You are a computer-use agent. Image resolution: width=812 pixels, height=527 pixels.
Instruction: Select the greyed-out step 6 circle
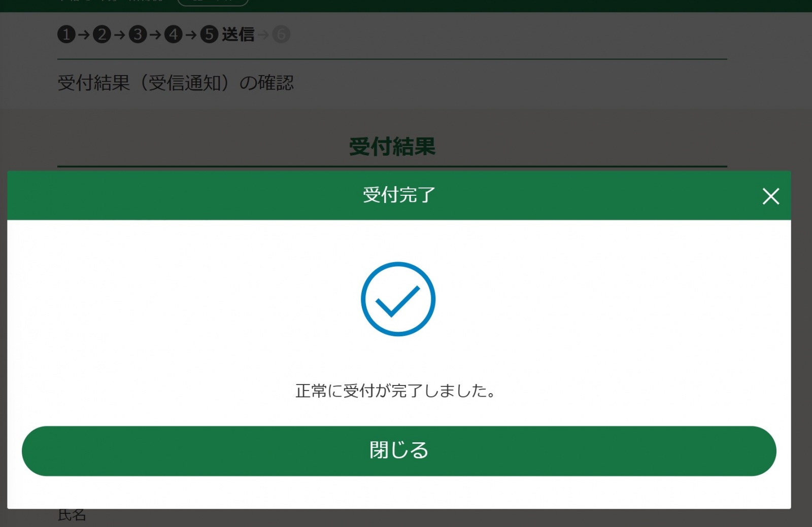coord(281,34)
